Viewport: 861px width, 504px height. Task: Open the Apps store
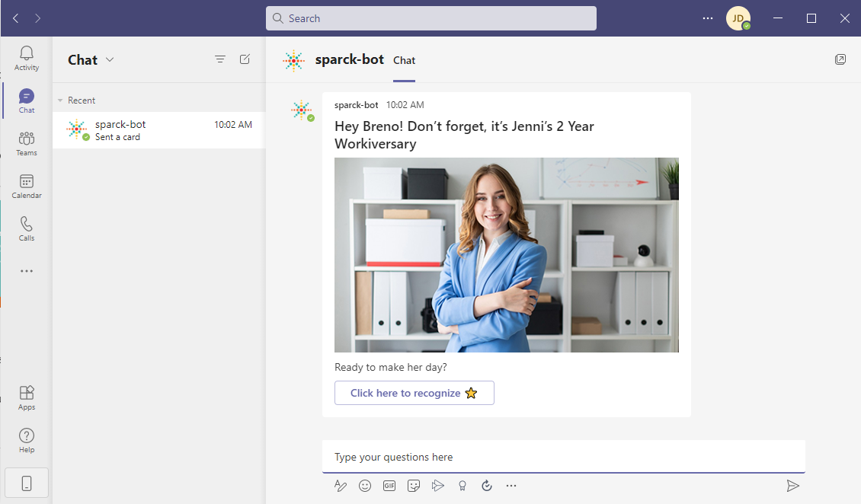tap(27, 398)
